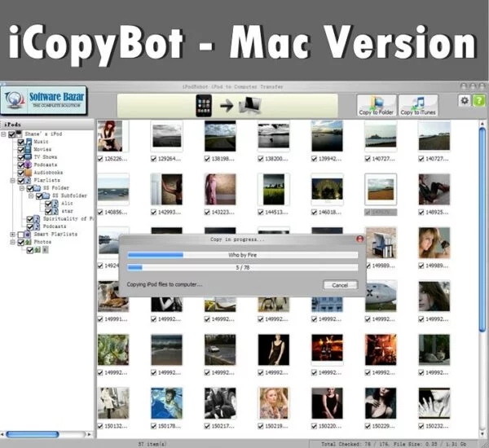Viewport: 489px width, 448px height.
Task: Collapse the SS Subfolder node
Action: pos(31,196)
